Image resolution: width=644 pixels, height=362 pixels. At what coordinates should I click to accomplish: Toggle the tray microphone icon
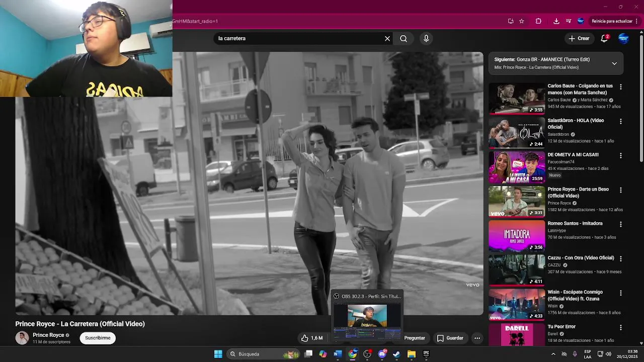click(x=575, y=354)
